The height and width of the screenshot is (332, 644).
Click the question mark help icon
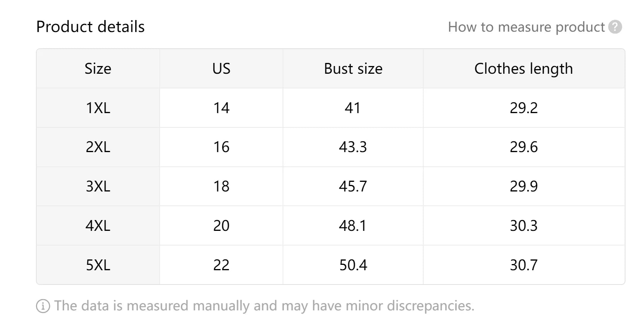click(615, 27)
